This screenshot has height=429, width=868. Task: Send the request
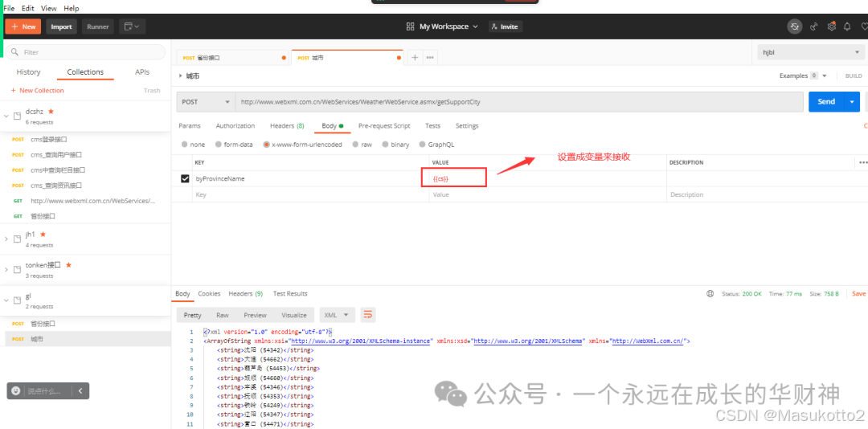click(826, 102)
